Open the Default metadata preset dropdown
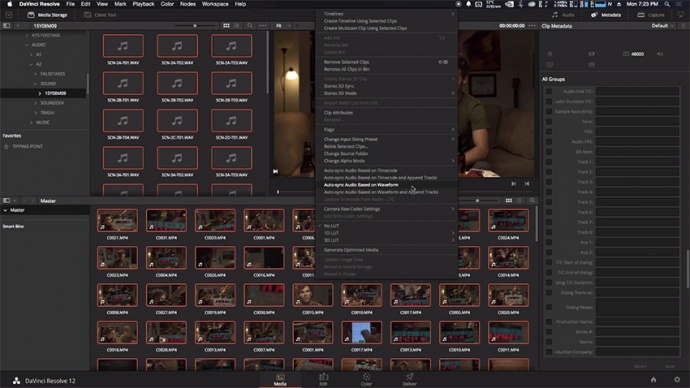The height and width of the screenshot is (388, 690). point(663,26)
